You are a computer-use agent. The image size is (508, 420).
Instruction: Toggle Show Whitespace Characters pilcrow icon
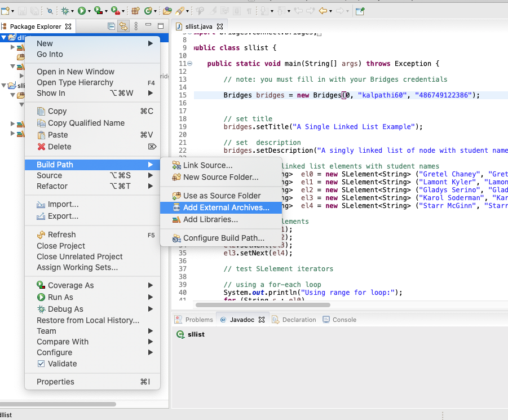[x=249, y=11]
